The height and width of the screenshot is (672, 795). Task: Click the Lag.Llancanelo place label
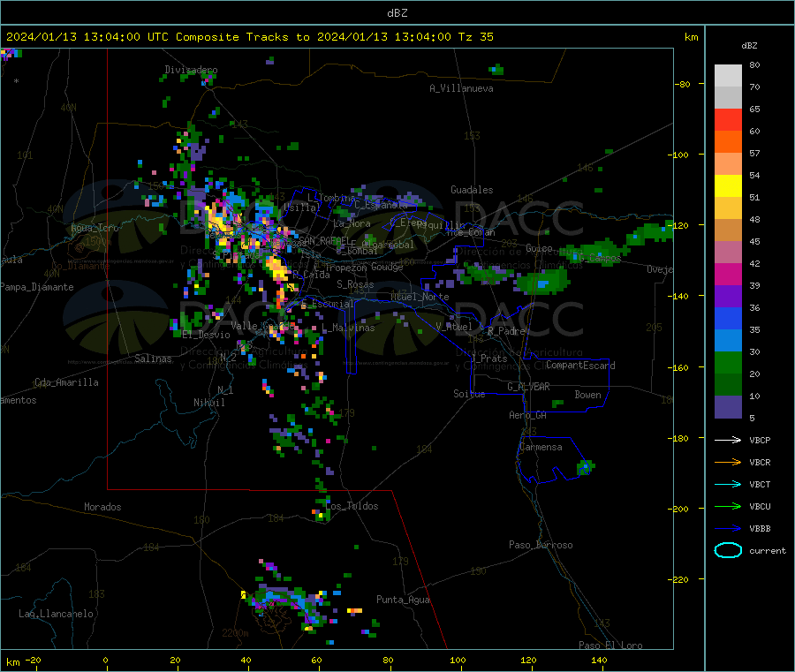point(56,614)
